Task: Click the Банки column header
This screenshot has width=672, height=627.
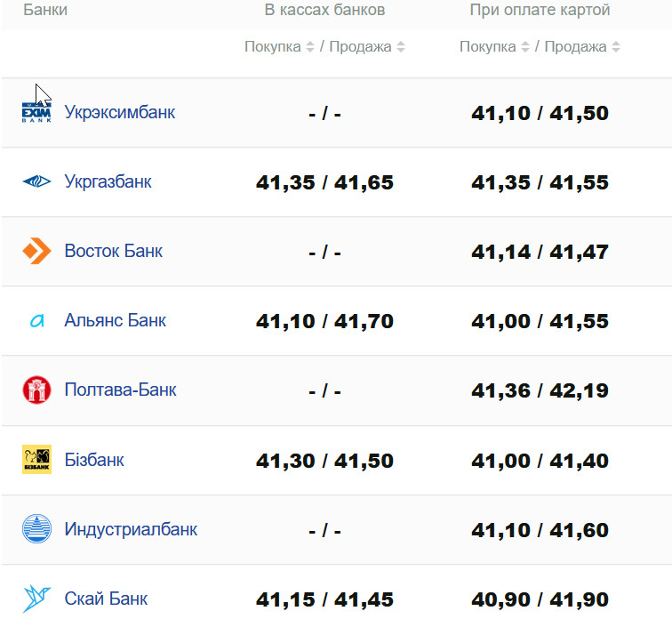Action: coord(45,10)
